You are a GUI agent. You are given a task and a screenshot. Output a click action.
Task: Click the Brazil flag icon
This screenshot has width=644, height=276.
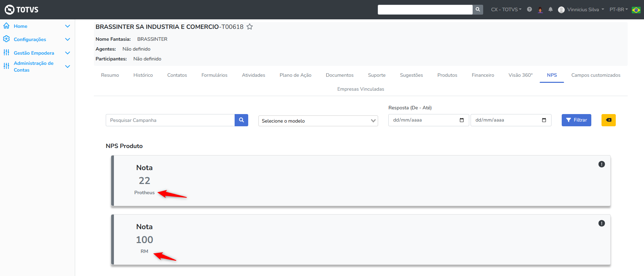[x=636, y=10]
